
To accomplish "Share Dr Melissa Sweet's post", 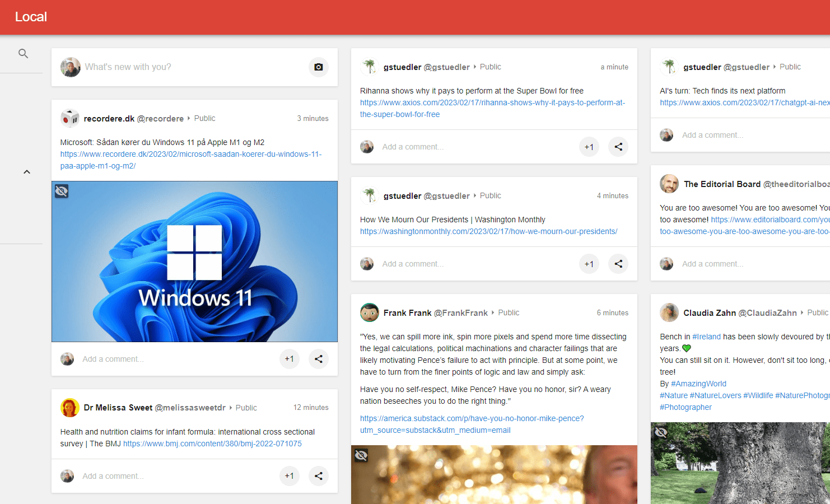I will coord(318,476).
